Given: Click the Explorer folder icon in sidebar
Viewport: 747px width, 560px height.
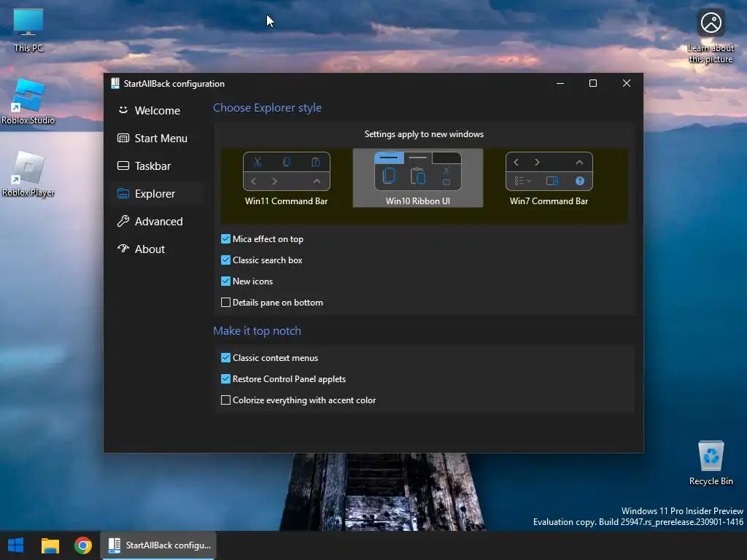Looking at the screenshot, I should [123, 193].
